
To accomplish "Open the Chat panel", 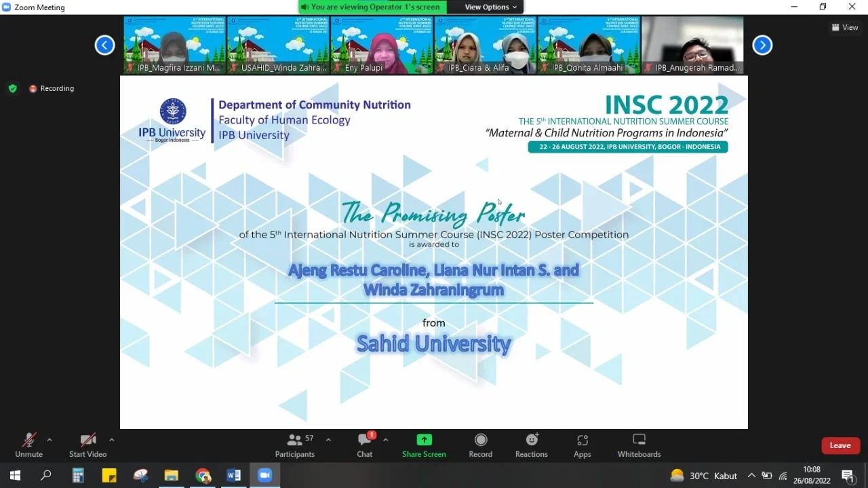I will point(365,446).
